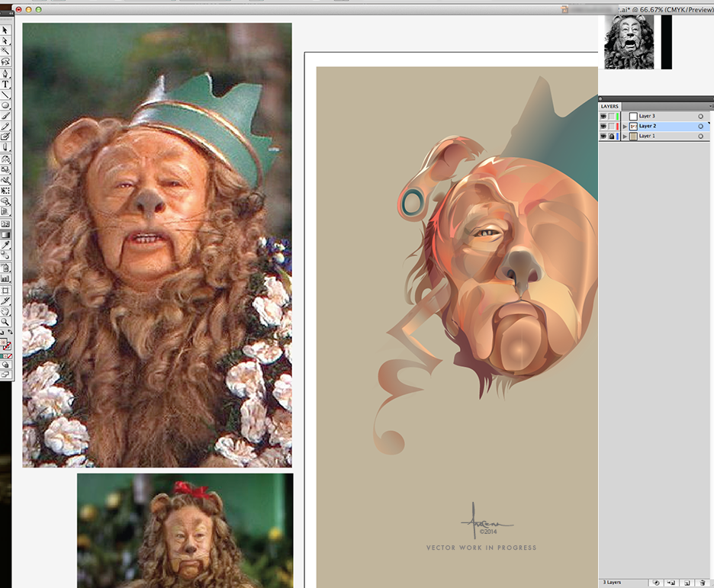Select the Type tool

click(5, 84)
